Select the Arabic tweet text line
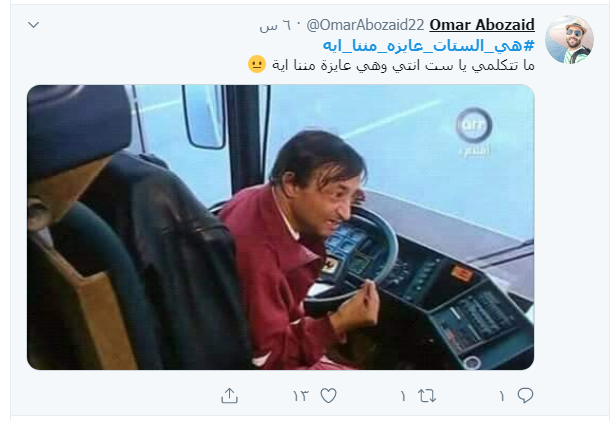 point(403,65)
